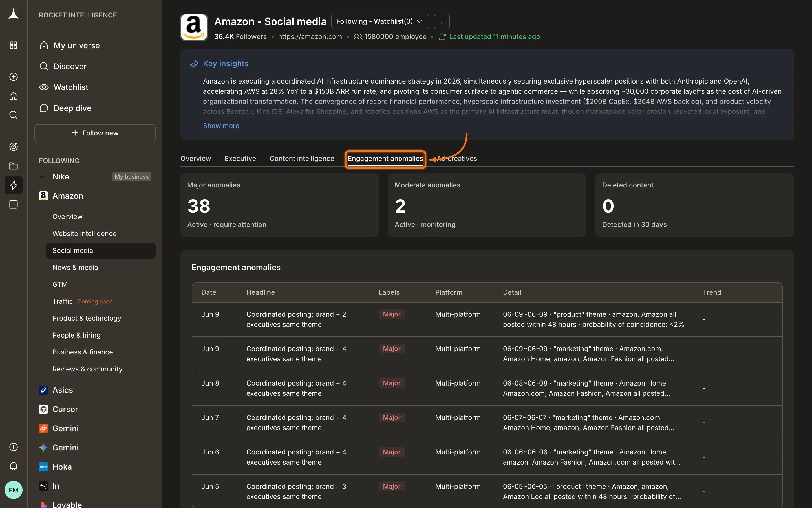Select Hoka in the Following list
The width and height of the screenshot is (812, 508).
[62, 467]
